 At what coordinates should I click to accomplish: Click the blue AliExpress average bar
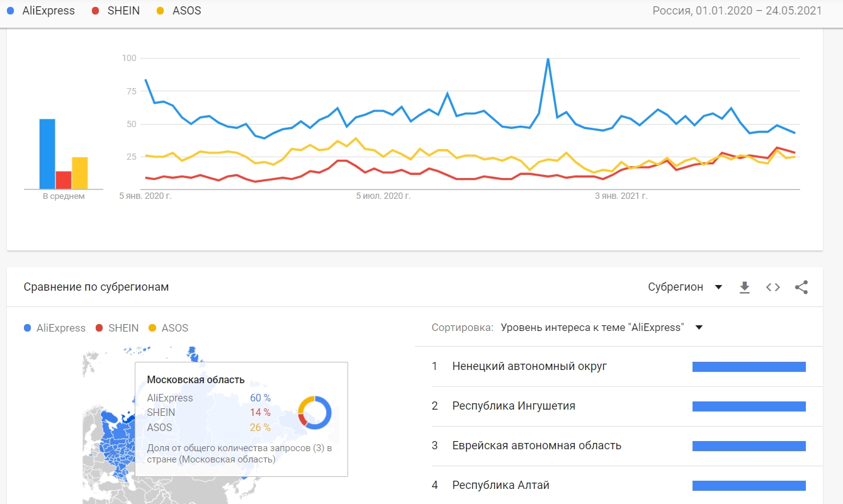[x=47, y=154]
